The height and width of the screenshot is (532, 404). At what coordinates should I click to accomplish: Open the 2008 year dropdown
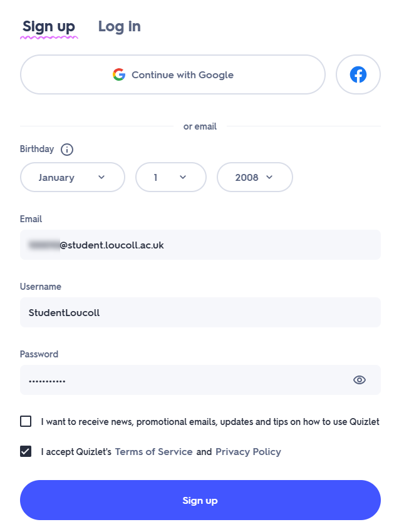coord(255,177)
